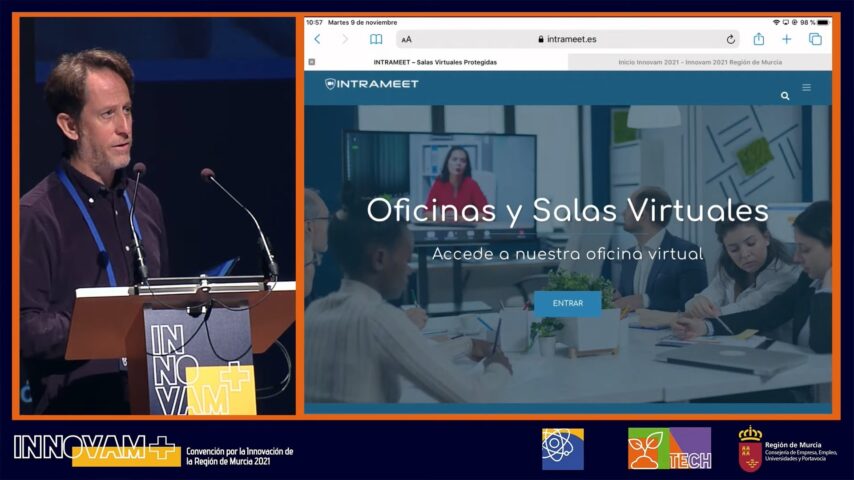Click 'Convención por la Innovación' caption text
854x480 pixels.
pyautogui.click(x=240, y=456)
